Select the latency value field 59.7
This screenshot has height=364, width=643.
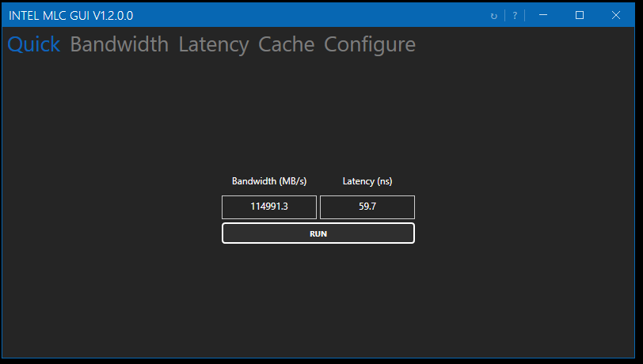367,207
